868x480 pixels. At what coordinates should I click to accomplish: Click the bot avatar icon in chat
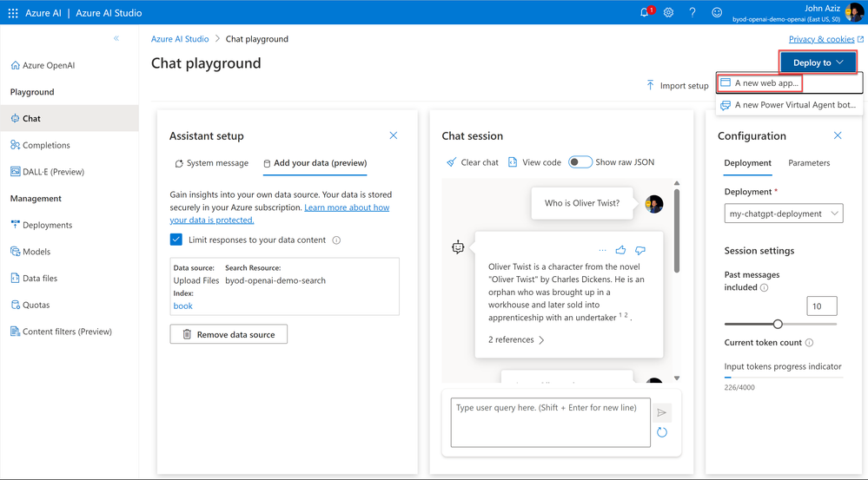[x=458, y=247]
